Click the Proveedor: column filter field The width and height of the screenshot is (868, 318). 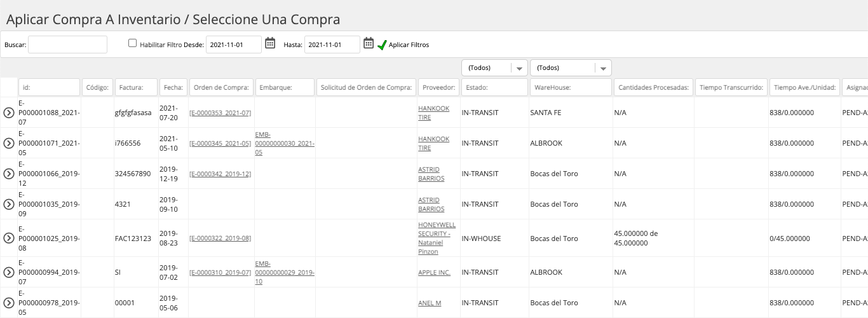tap(438, 87)
